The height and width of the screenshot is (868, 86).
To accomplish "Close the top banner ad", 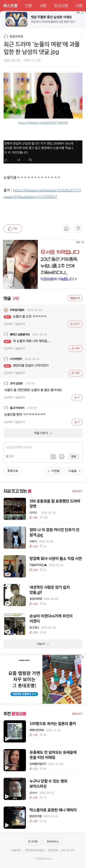I will (x=83, y=12).
